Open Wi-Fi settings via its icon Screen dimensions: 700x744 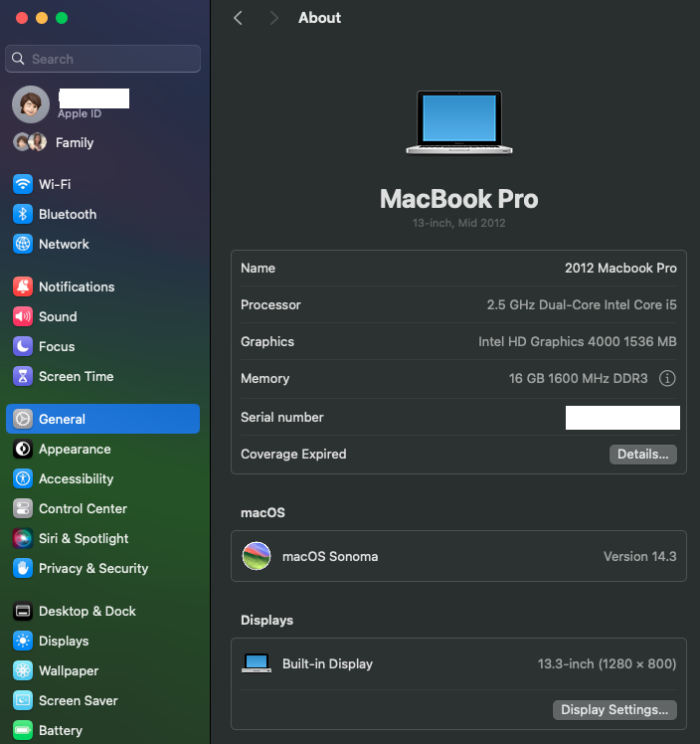pyautogui.click(x=23, y=184)
